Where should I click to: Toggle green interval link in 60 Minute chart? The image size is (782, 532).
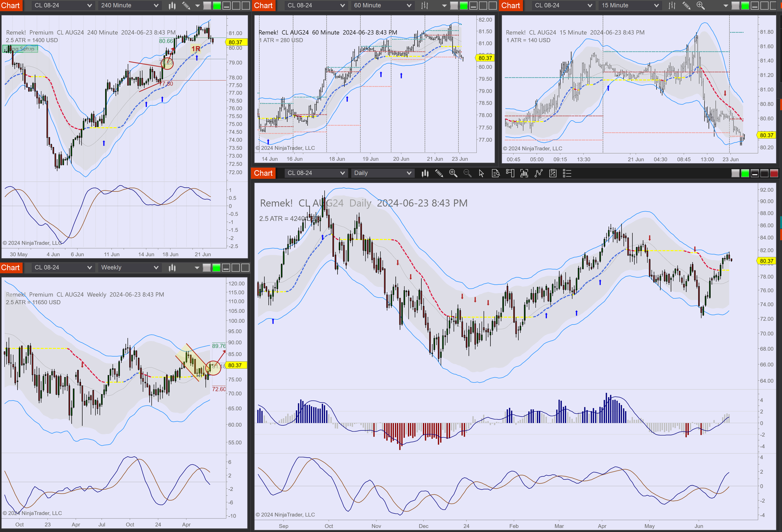click(464, 5)
